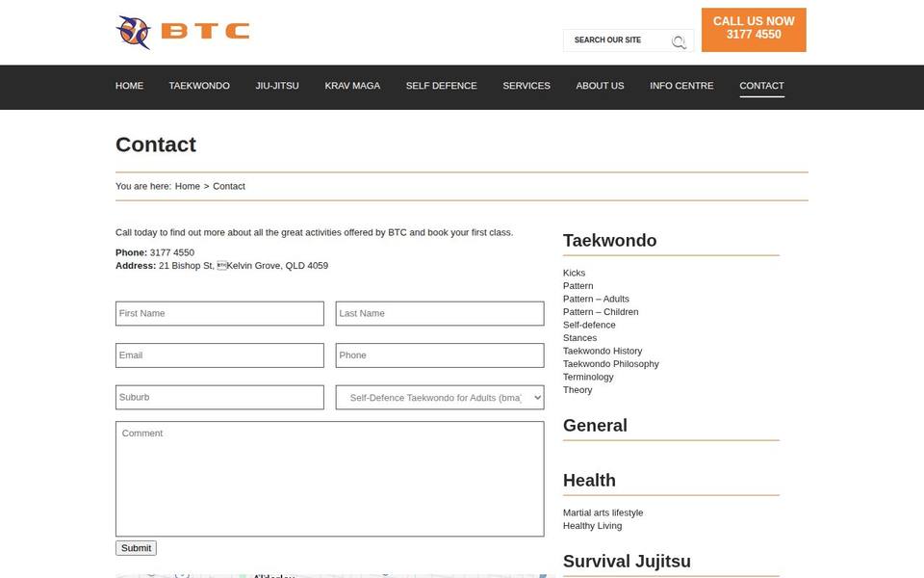Click the Call Us Now button
This screenshot has height=578, width=924.
coord(754,30)
